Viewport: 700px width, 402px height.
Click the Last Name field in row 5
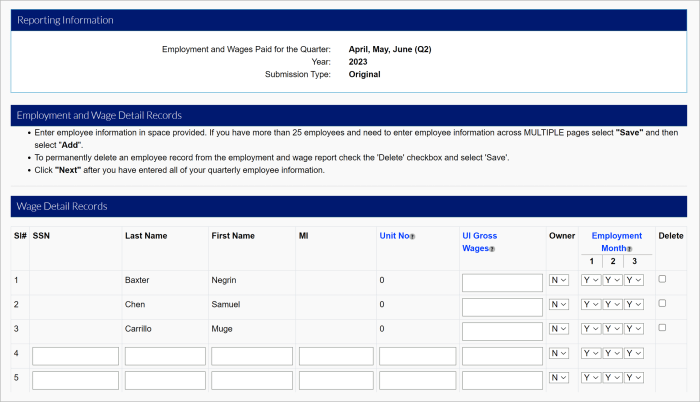click(x=165, y=380)
